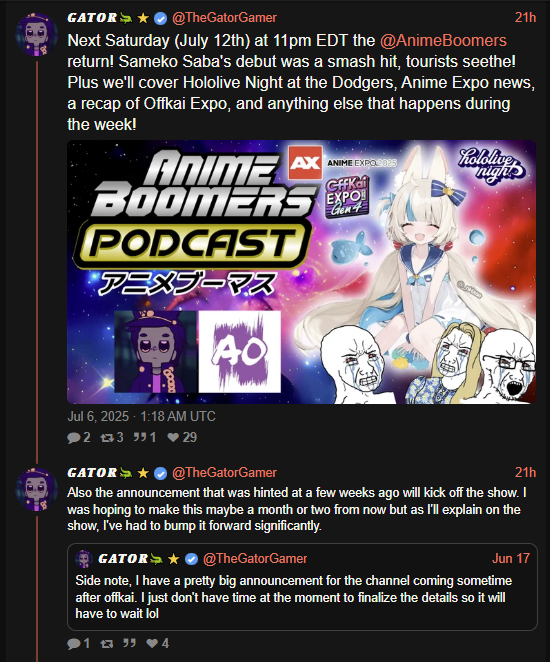Click the 21h timestamp on the second tweet
Screen dimensions: 550x662
[x=525, y=472]
